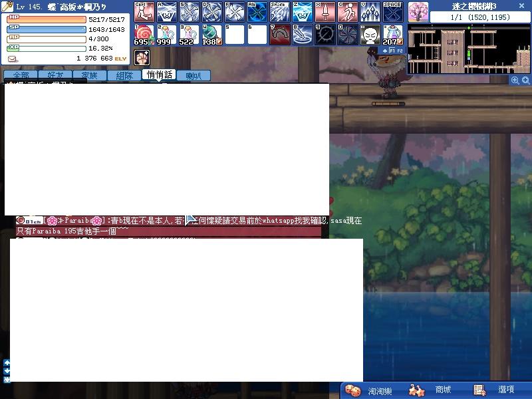Screen dimensions: 532x399
Task: Trigger the dark blue Alt skill
Action: click(257, 12)
